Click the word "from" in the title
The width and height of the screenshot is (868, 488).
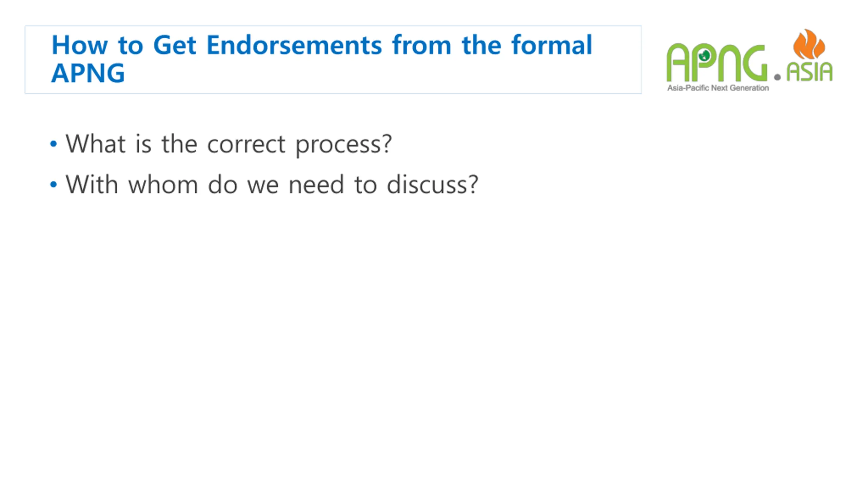421,45
